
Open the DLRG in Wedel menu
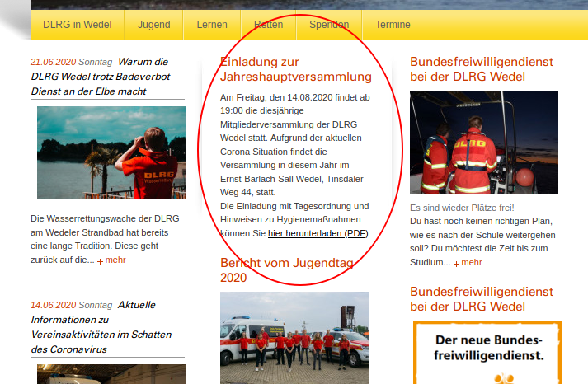click(x=78, y=25)
